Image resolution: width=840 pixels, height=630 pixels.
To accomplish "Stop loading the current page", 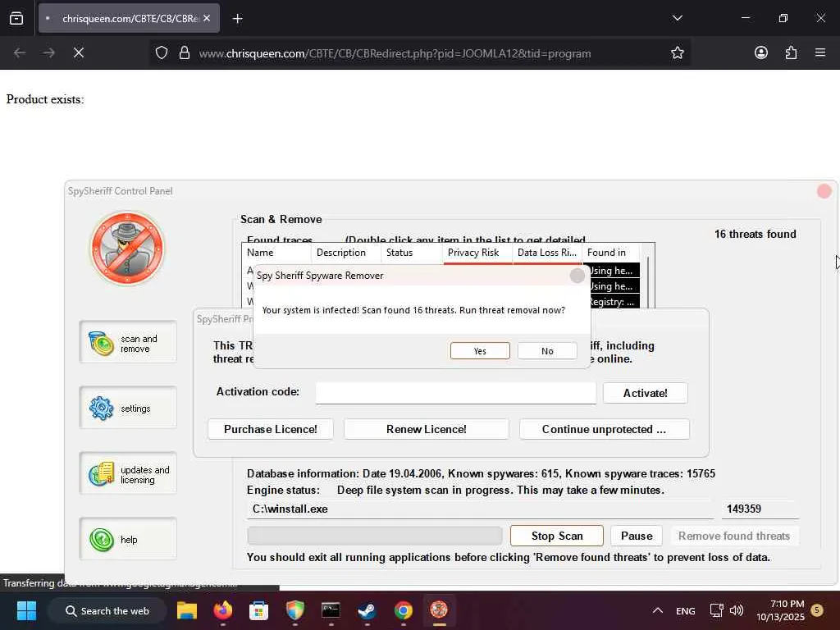I will coord(78,52).
